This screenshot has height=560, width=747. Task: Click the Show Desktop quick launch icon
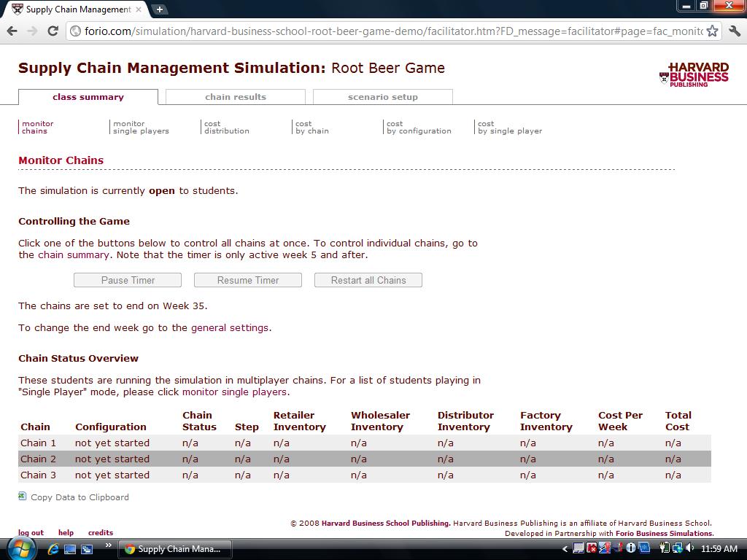pyautogui.click(x=70, y=549)
